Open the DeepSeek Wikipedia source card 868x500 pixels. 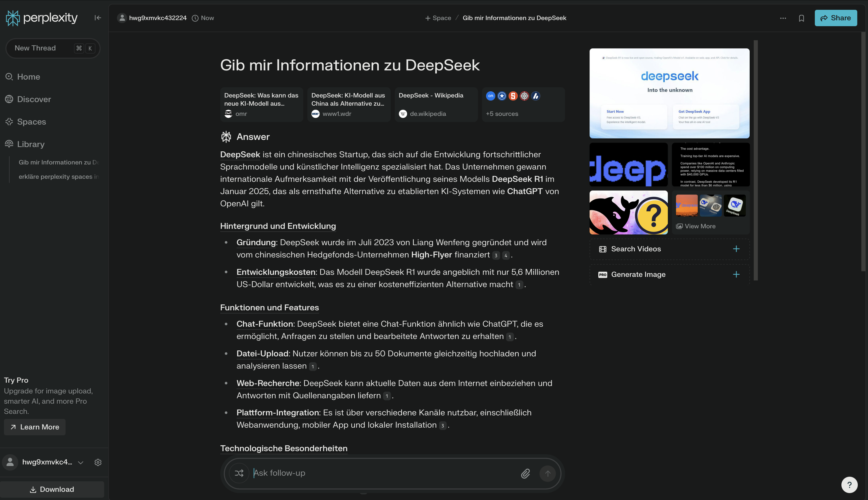(x=436, y=105)
